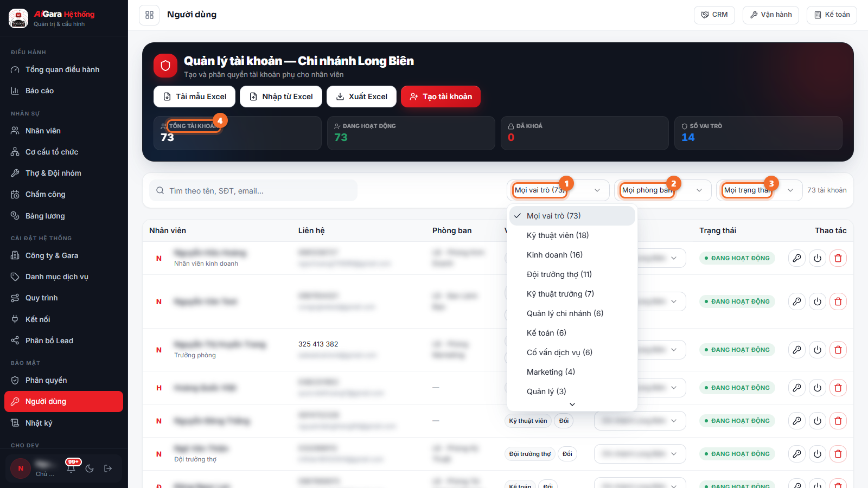Open Bảng lương in sidebar
Screen dimensions: 868x488
(x=64, y=216)
